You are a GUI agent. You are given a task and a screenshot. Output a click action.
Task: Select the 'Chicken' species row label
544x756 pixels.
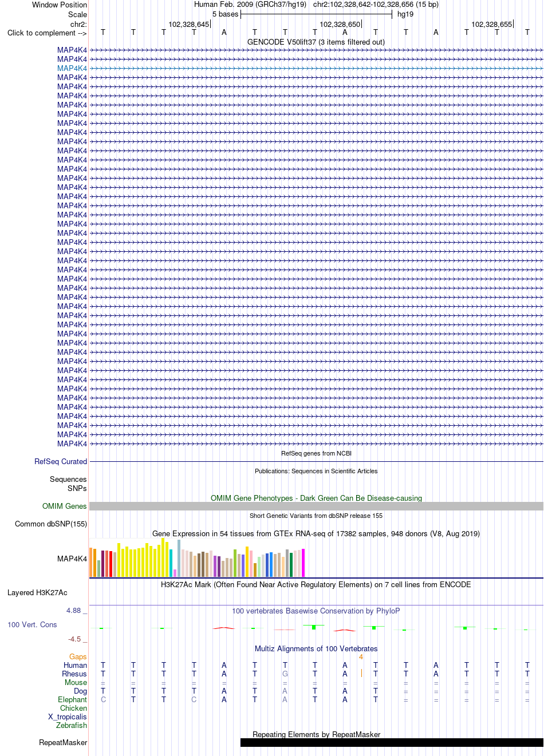click(74, 708)
